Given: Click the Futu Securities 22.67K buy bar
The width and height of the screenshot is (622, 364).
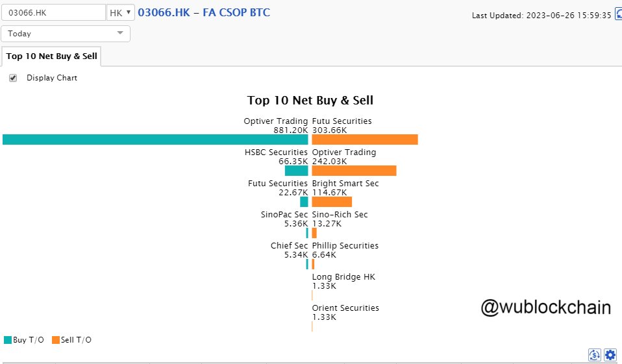Looking at the screenshot, I should click(x=305, y=202).
